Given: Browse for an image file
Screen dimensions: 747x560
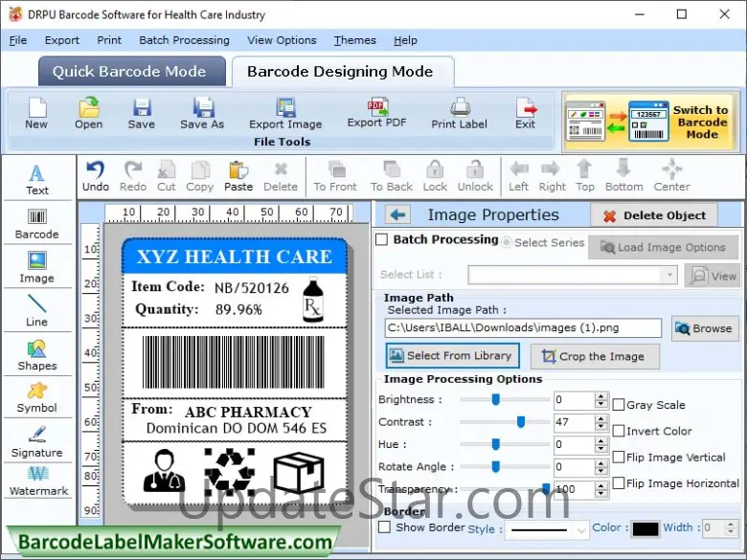Looking at the screenshot, I should coord(706,328).
